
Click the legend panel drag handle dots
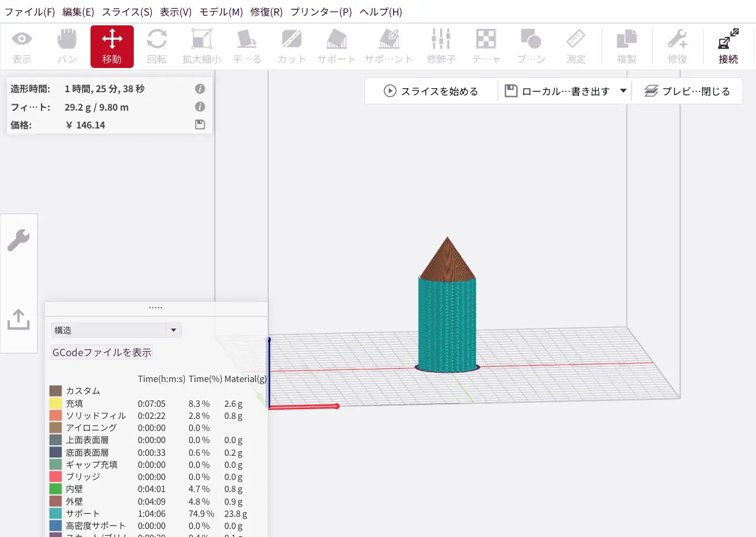pos(156,308)
